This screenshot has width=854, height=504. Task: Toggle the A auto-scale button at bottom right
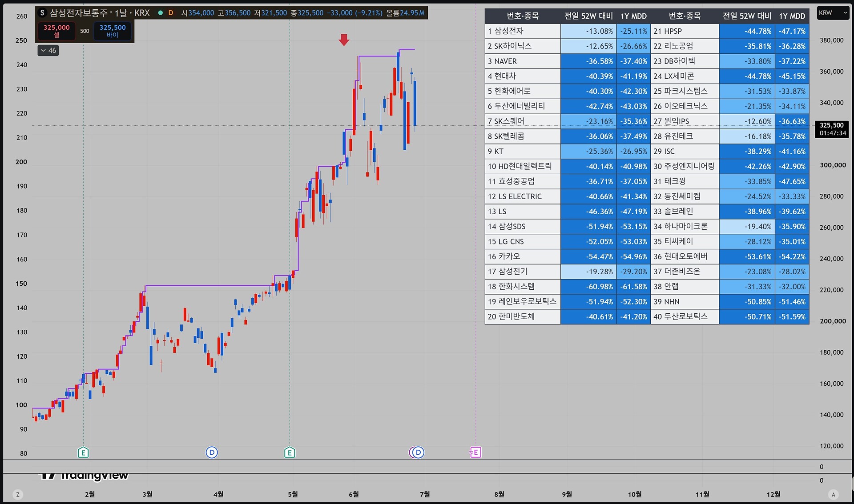pos(834,494)
